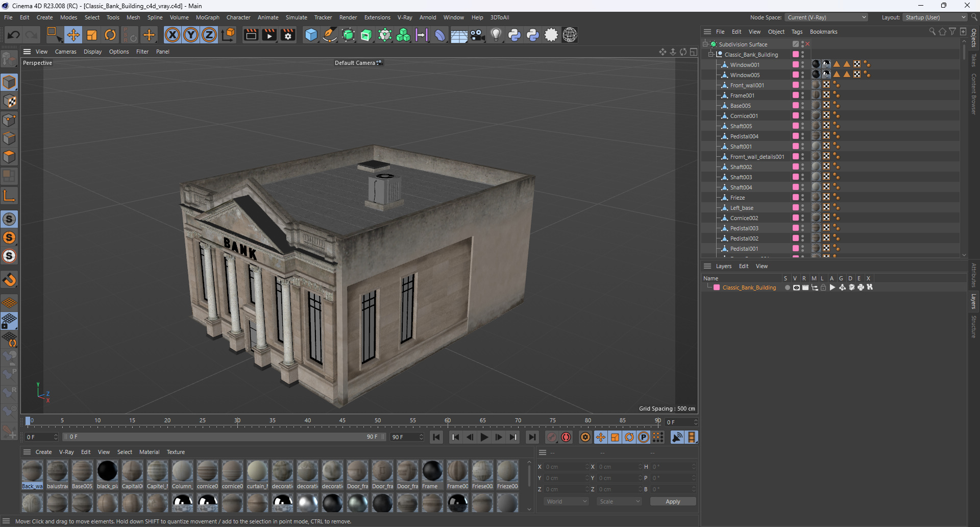Click the Enable Axis icon

pyautogui.click(x=10, y=196)
